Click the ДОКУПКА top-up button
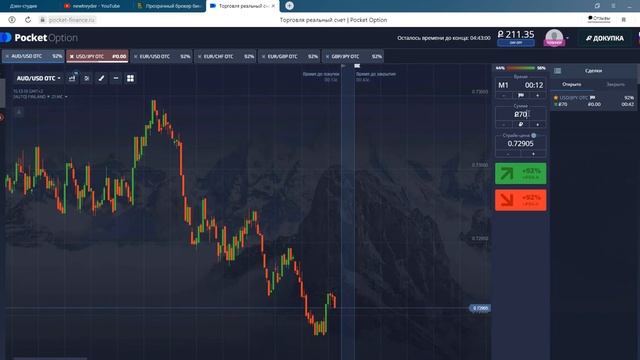Screen dimensions: 640x360 [x=604, y=38]
